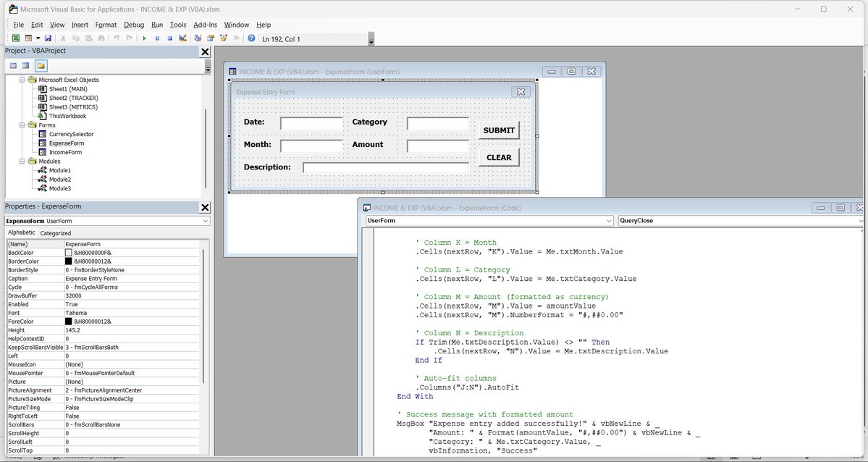This screenshot has height=462, width=868.
Task: Open the Insert menu
Action: (80, 25)
